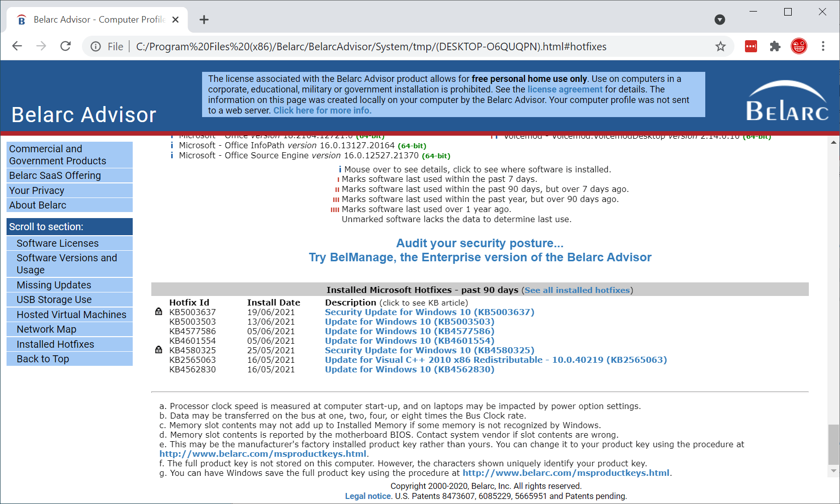Image resolution: width=840 pixels, height=504 pixels.
Task: Click the install date 19/06/2021
Action: pos(271,312)
